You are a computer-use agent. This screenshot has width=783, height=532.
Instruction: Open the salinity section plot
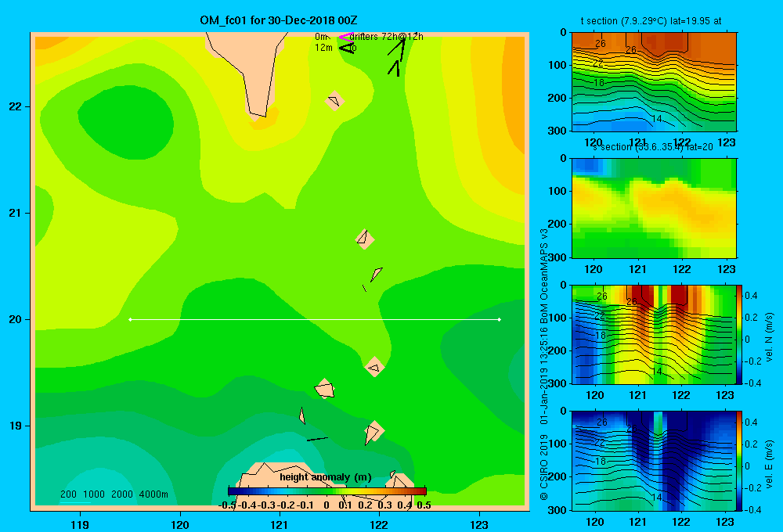click(654, 208)
